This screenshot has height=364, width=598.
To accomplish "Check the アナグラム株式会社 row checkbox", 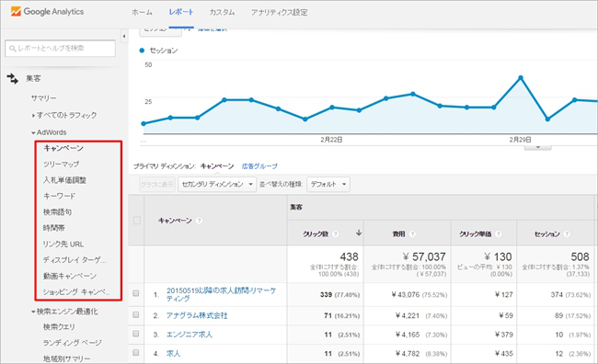I will tap(136, 315).
